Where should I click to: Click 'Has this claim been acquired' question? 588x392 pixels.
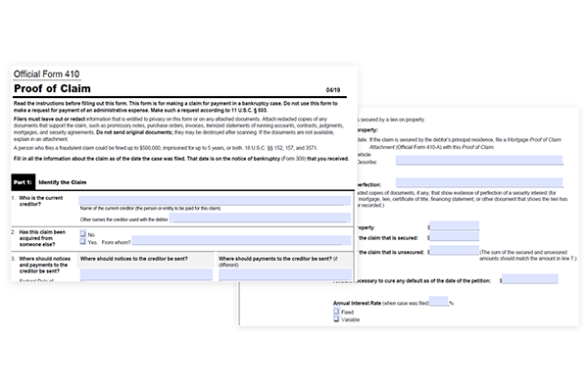click(x=42, y=238)
